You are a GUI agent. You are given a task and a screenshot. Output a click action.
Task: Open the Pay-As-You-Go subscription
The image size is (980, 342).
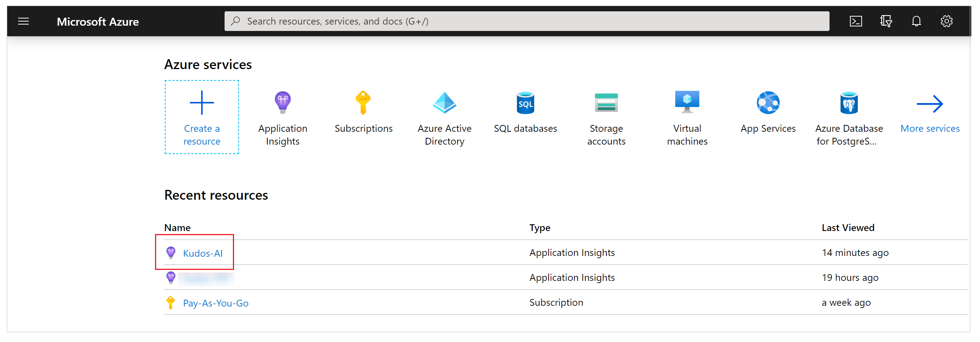click(216, 303)
